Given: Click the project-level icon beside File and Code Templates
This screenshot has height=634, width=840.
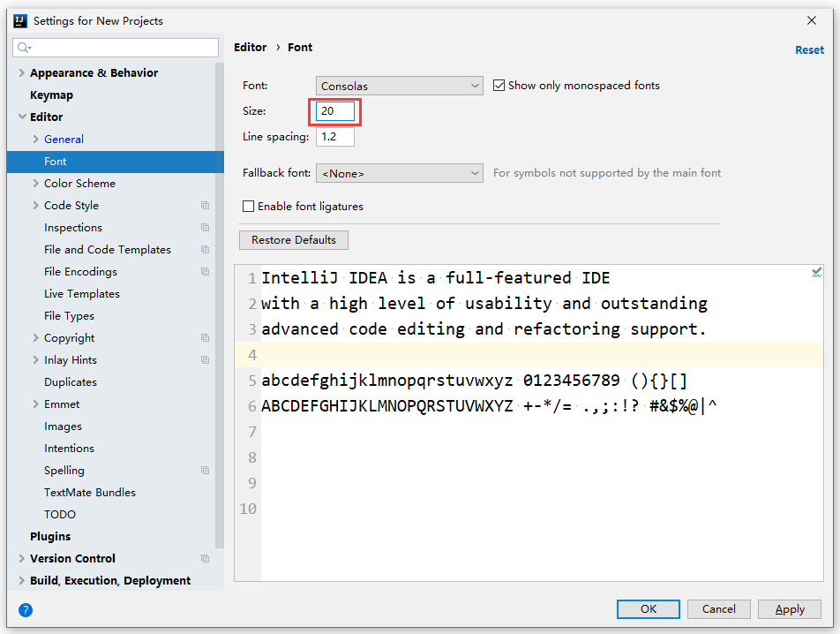Looking at the screenshot, I should (x=206, y=249).
